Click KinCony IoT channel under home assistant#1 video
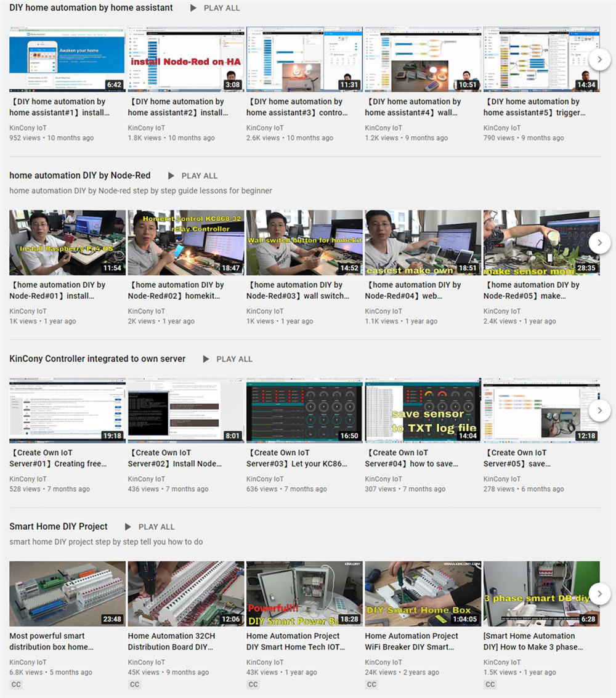 click(28, 128)
